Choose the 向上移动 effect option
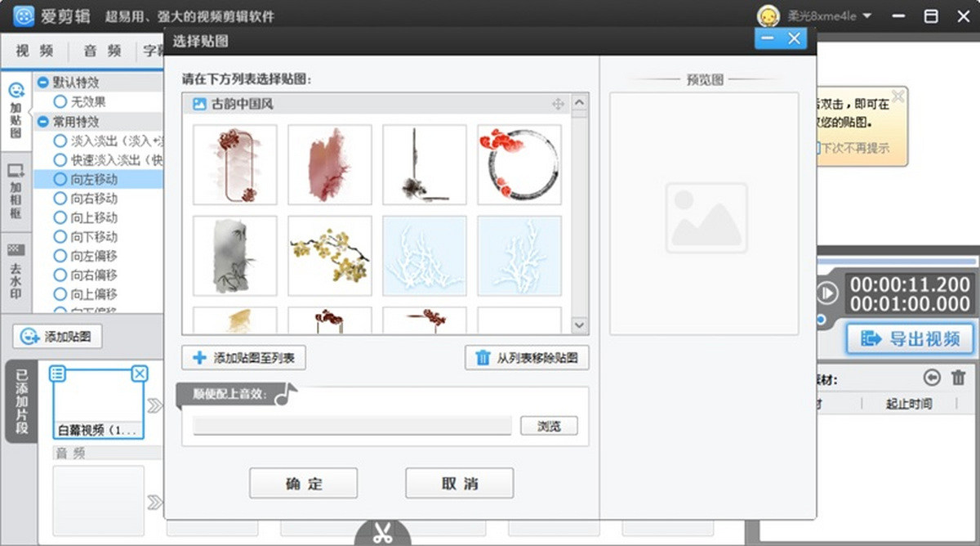The height and width of the screenshot is (546, 980). [60, 217]
